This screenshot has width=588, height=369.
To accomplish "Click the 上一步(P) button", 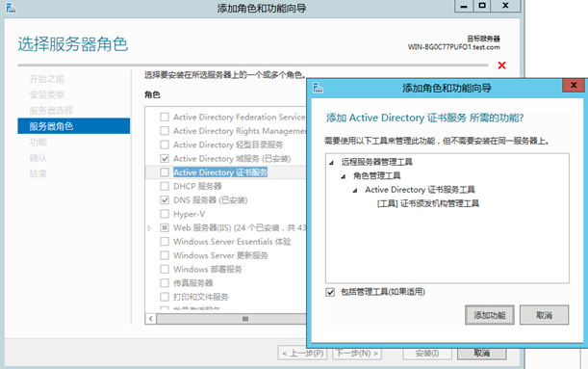I will coord(302,354).
